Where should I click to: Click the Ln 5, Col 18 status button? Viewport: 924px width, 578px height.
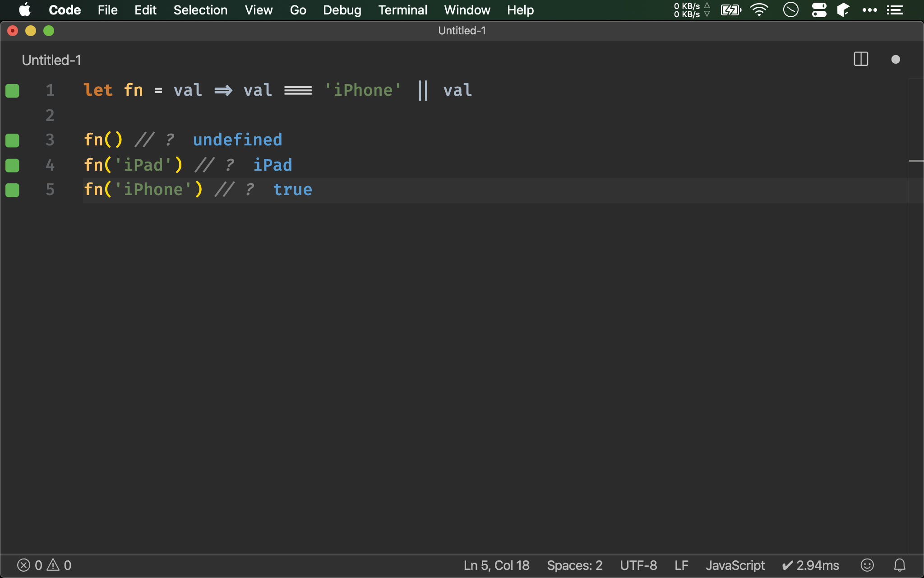coord(496,565)
